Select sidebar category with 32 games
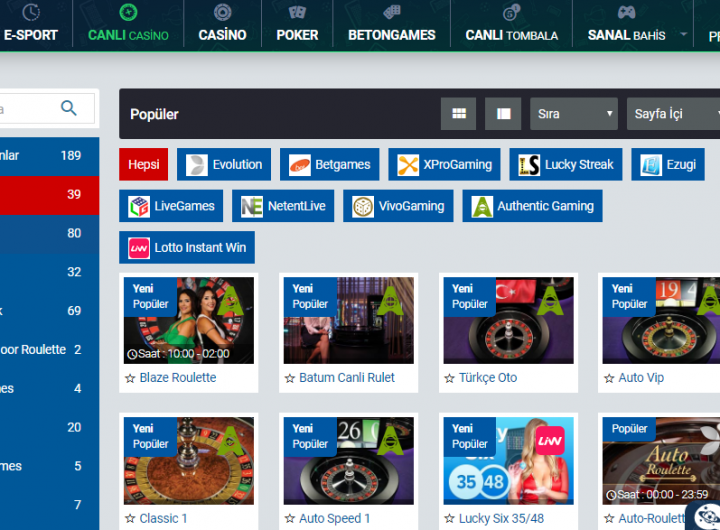The image size is (720, 530). (x=50, y=272)
